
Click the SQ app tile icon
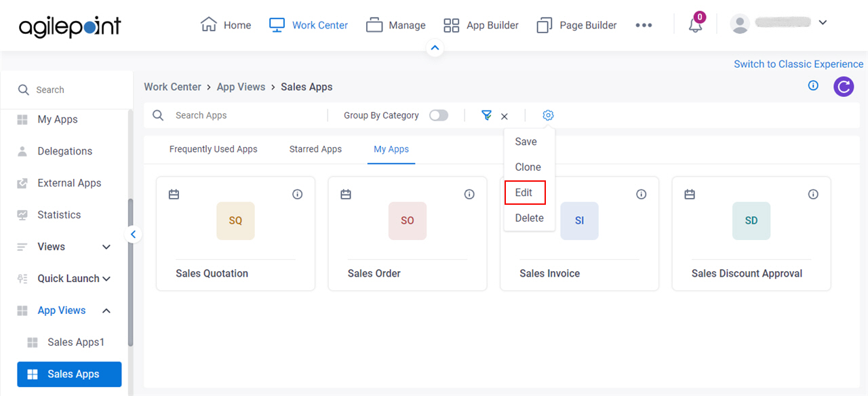point(235,220)
